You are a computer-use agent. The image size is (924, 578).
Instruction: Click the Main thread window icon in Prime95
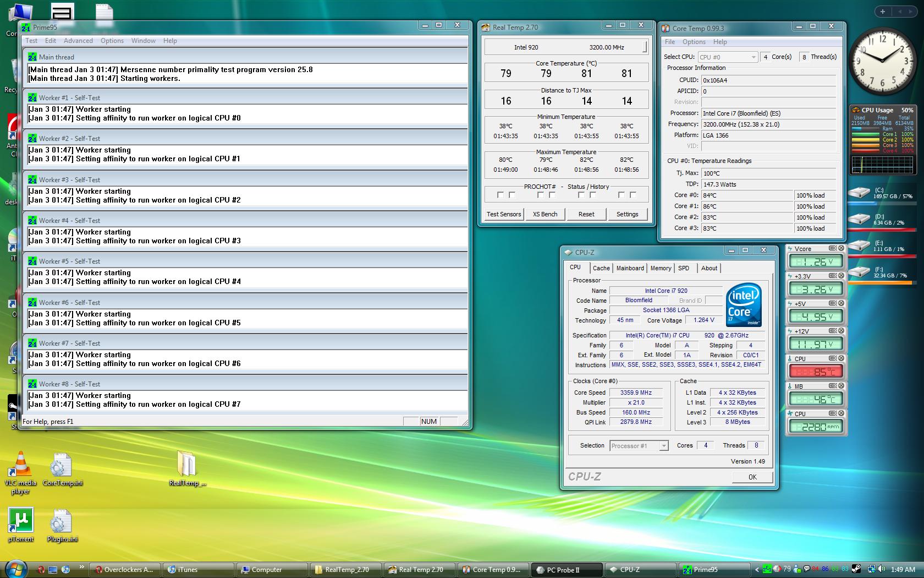pos(32,57)
